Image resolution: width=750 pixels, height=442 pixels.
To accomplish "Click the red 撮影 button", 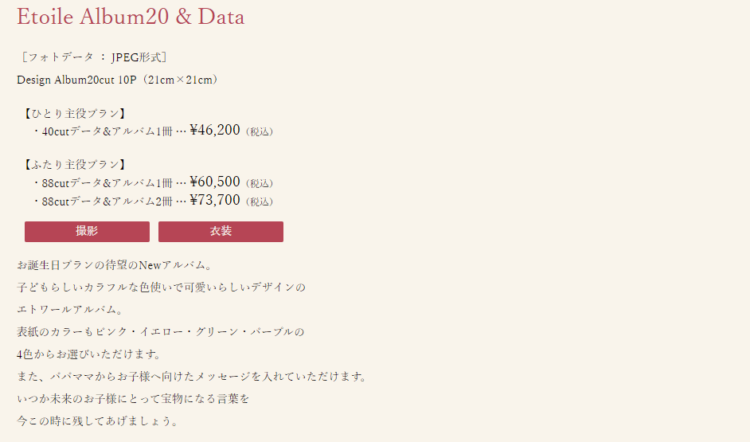I will tap(87, 232).
